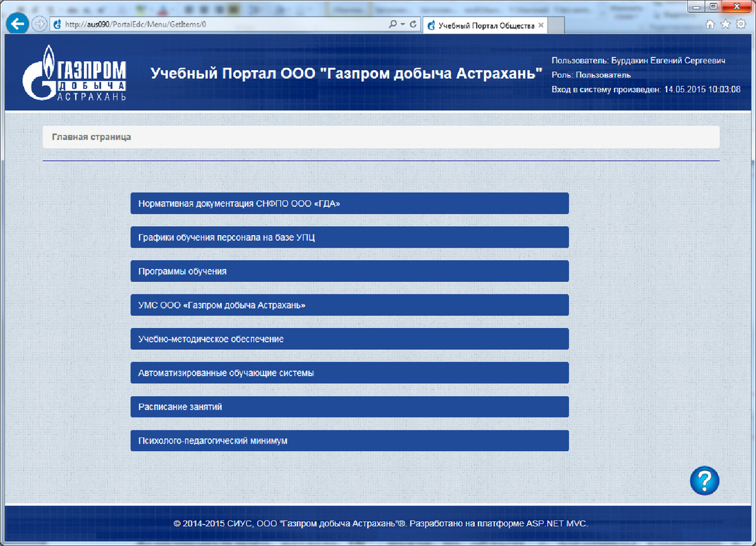Open browser tools gear icon
Viewport: 756px width, 546px height.
pyautogui.click(x=741, y=24)
